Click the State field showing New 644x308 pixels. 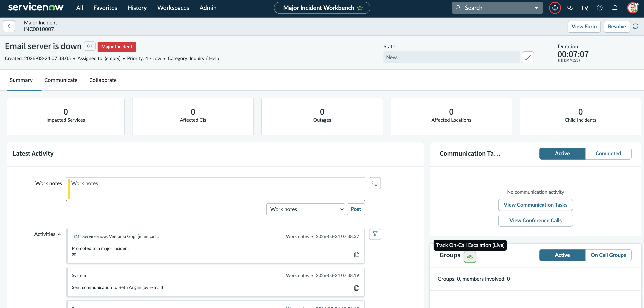pos(452,57)
